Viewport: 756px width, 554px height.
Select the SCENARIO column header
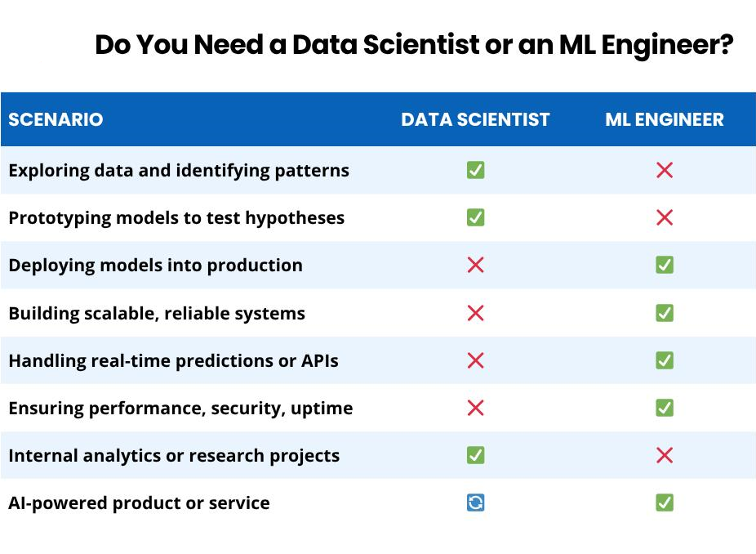(x=56, y=119)
